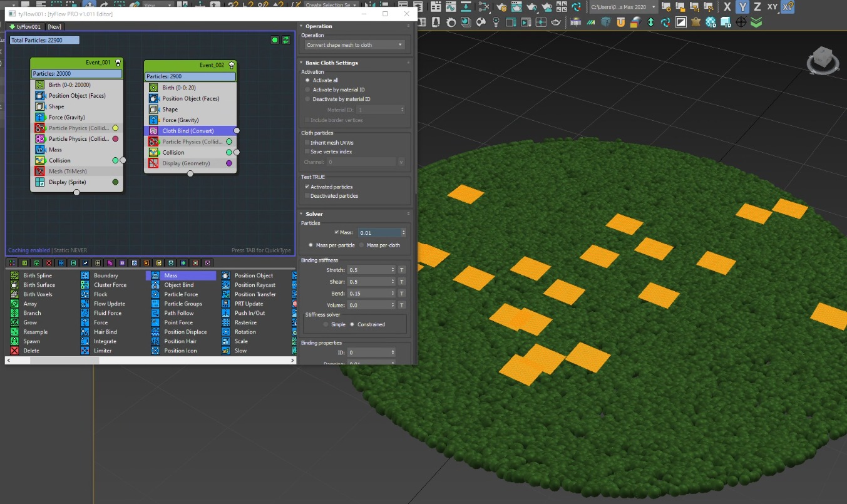Click the Fluid Force operator icon

85,313
